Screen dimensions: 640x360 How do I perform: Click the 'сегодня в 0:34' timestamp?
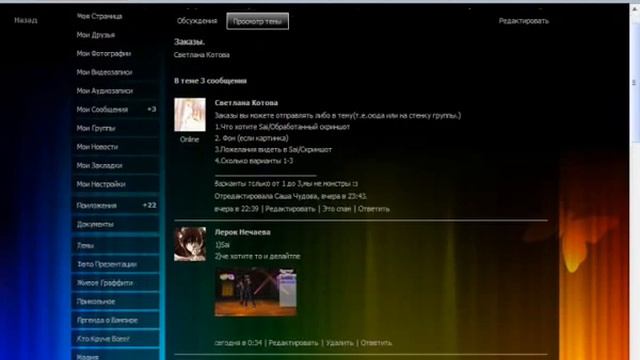pyautogui.click(x=238, y=343)
